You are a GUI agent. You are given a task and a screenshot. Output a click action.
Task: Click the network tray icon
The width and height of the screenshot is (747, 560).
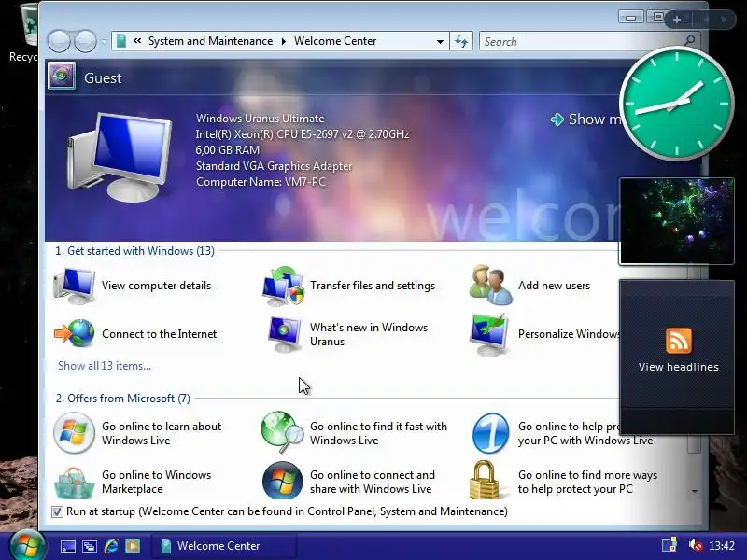(669, 545)
